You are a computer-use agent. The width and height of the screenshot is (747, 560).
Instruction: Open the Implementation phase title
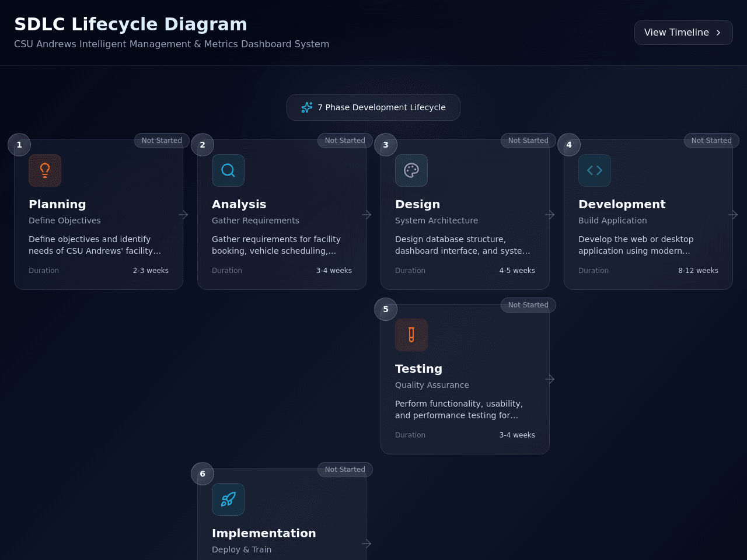(264, 533)
